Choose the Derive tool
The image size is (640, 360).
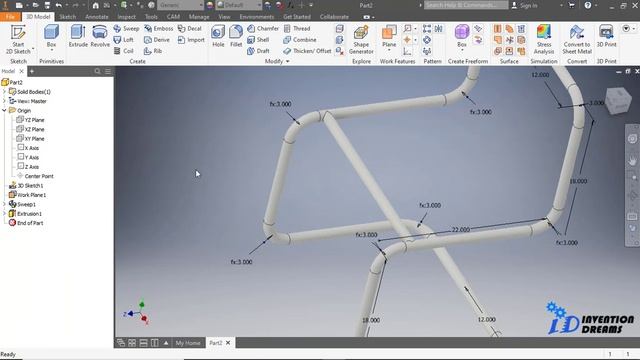(157, 40)
